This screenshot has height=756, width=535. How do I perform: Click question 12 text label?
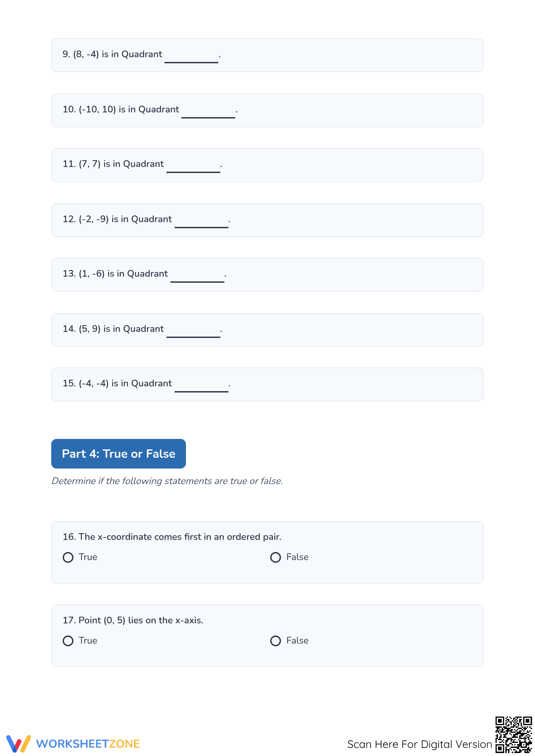[117, 219]
